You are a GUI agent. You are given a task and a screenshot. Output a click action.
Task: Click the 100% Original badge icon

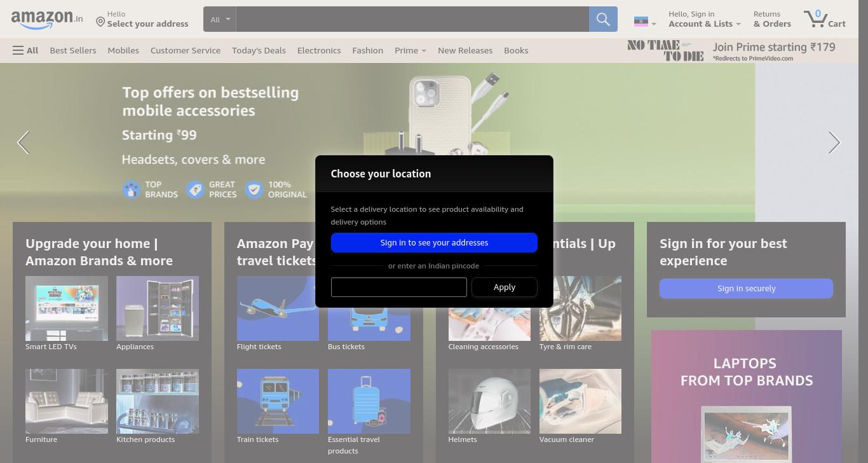[x=254, y=190]
